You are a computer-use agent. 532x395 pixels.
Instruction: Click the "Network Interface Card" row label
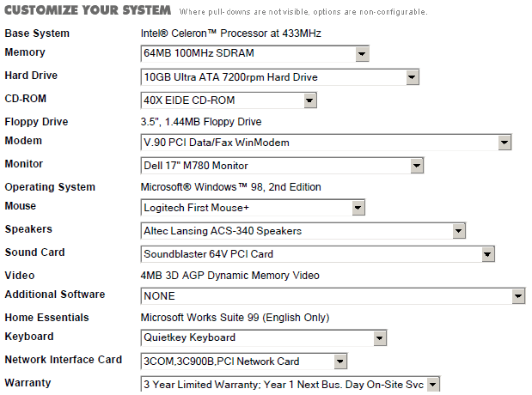[x=63, y=360]
